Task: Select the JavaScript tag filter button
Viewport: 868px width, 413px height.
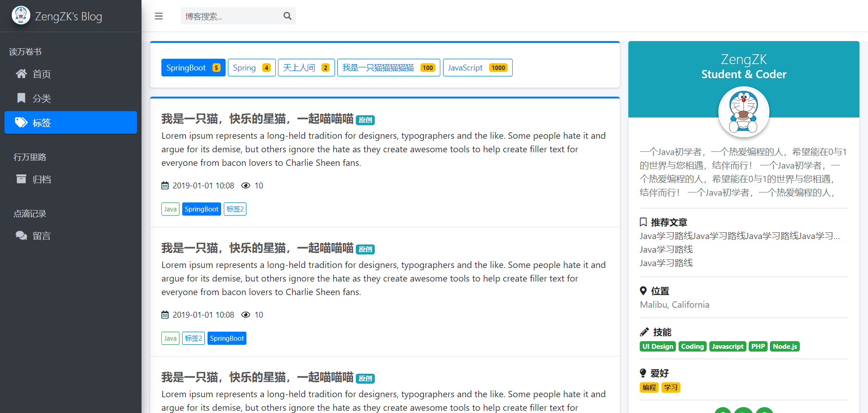Action: point(477,68)
